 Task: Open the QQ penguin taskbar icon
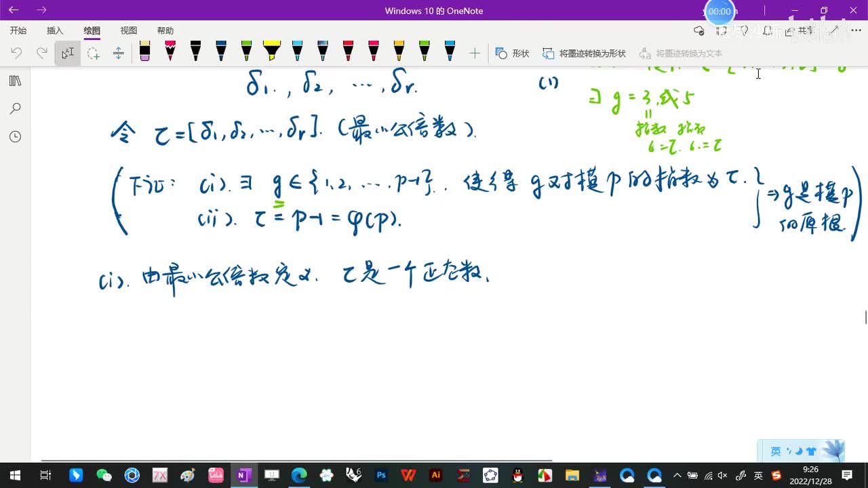517,475
